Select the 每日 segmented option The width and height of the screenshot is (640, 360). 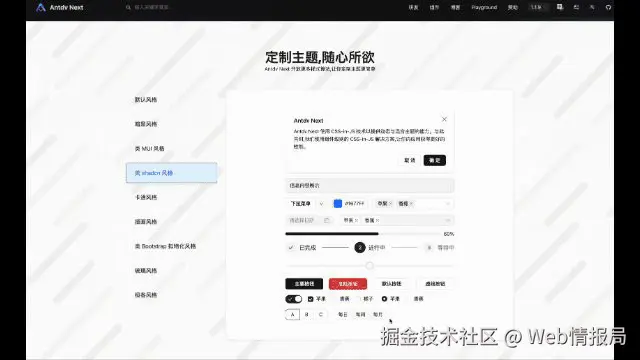pos(342,314)
